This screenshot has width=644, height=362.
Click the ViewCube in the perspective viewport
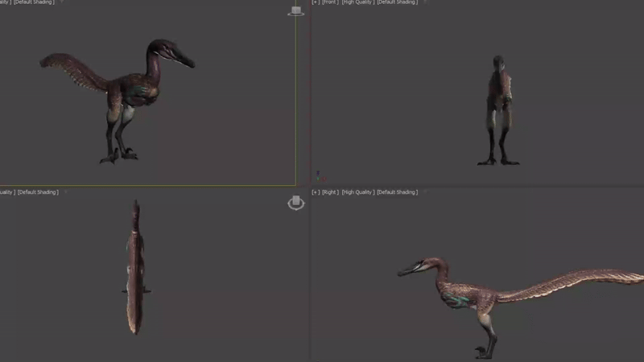pos(296,10)
